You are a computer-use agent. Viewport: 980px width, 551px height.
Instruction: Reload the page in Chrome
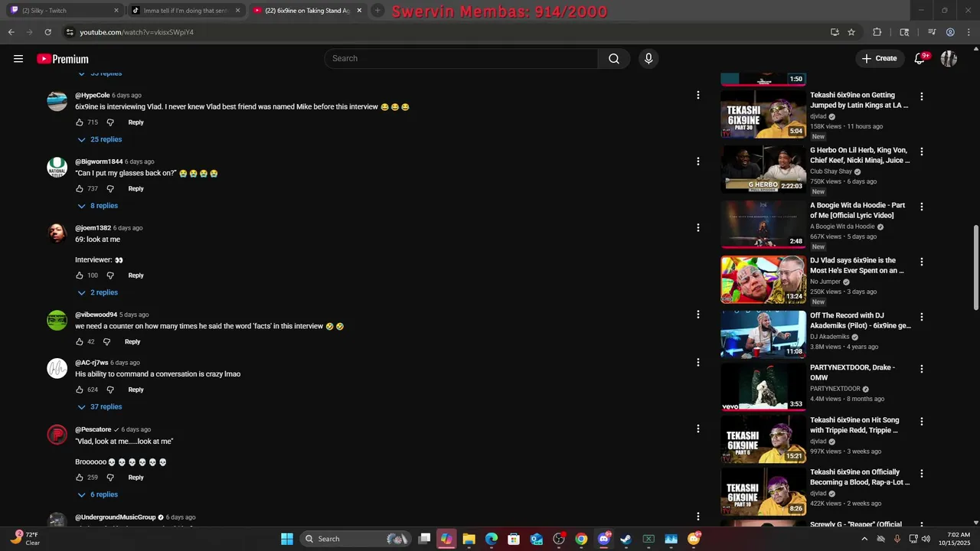[x=47, y=32]
